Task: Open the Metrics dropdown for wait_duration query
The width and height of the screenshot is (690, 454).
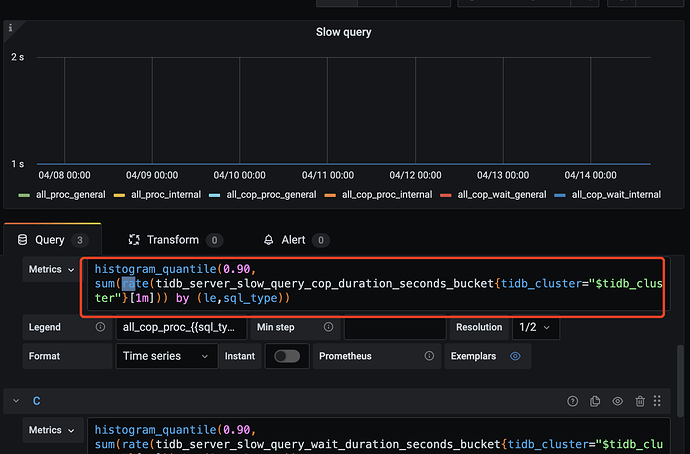Action: tap(51, 430)
